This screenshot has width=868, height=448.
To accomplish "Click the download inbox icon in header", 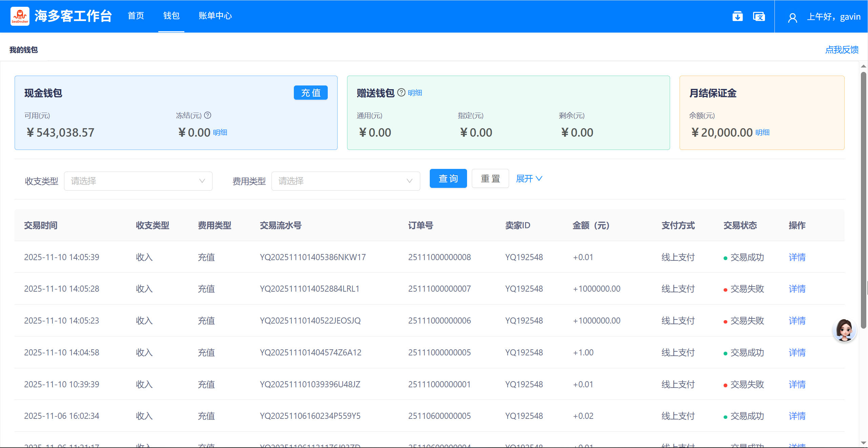I will coord(737,16).
